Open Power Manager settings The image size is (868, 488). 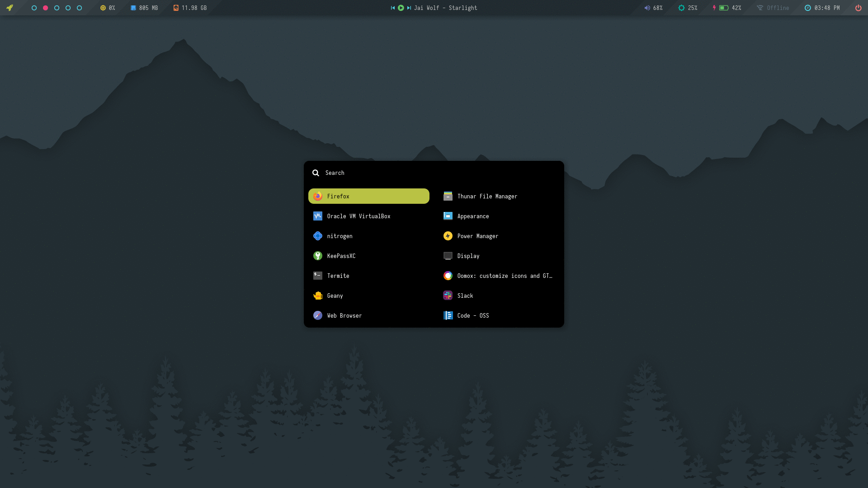coord(477,236)
